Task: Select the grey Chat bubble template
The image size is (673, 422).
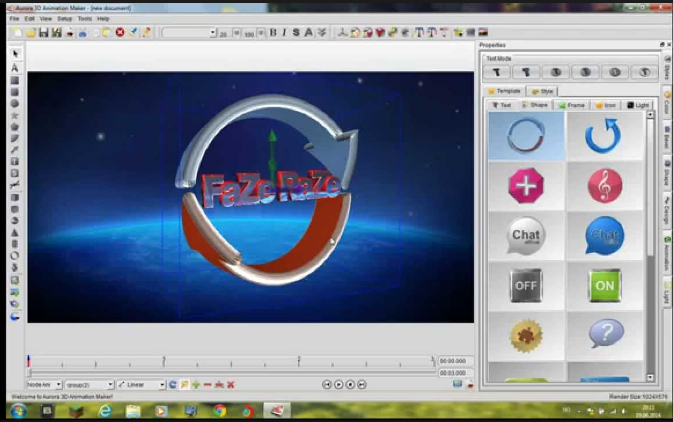Action: pyautogui.click(x=526, y=236)
